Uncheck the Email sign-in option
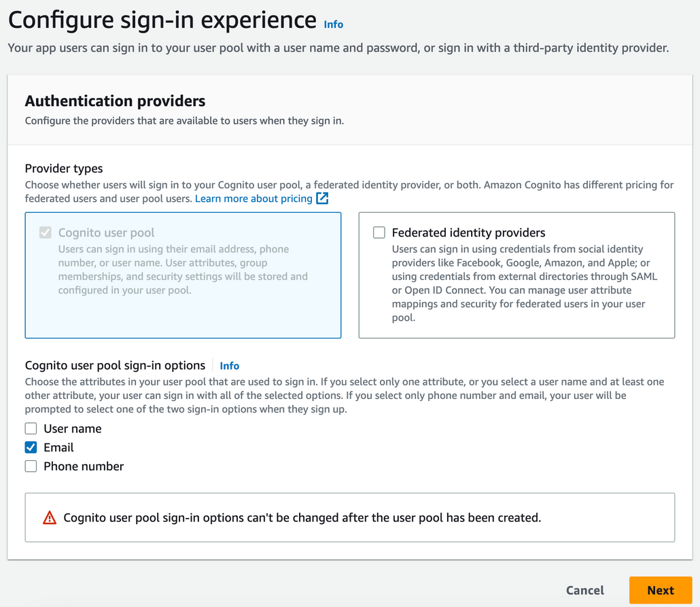The image size is (700, 607). 31,447
